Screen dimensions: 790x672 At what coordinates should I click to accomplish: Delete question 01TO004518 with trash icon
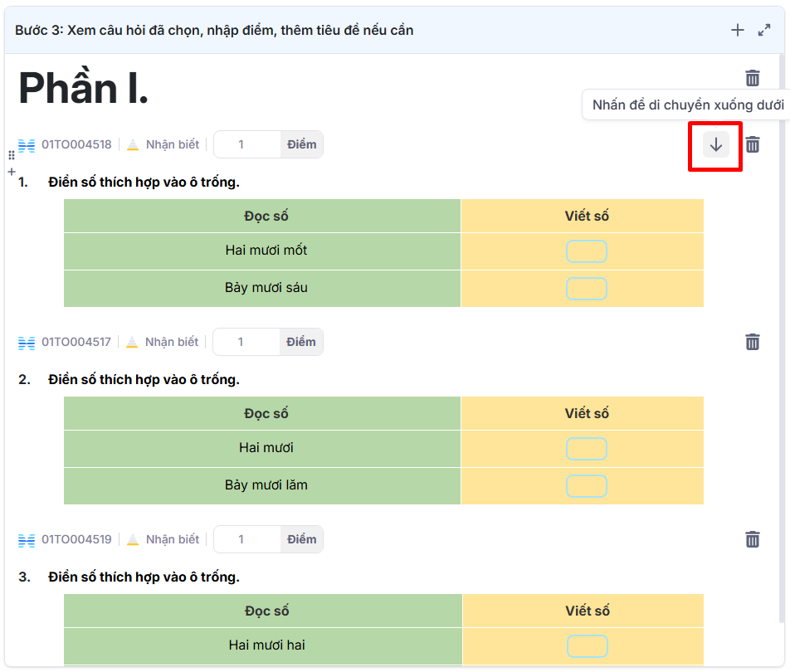753,144
